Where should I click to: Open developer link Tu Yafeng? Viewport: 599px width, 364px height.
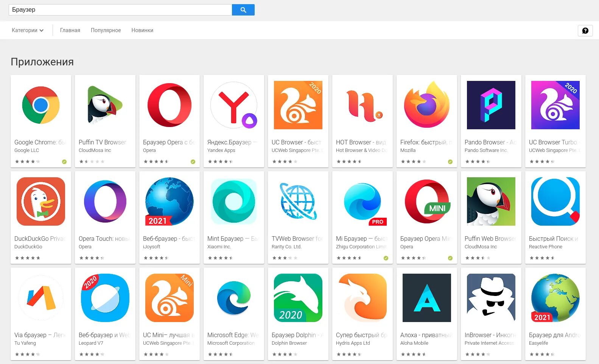pos(25,343)
